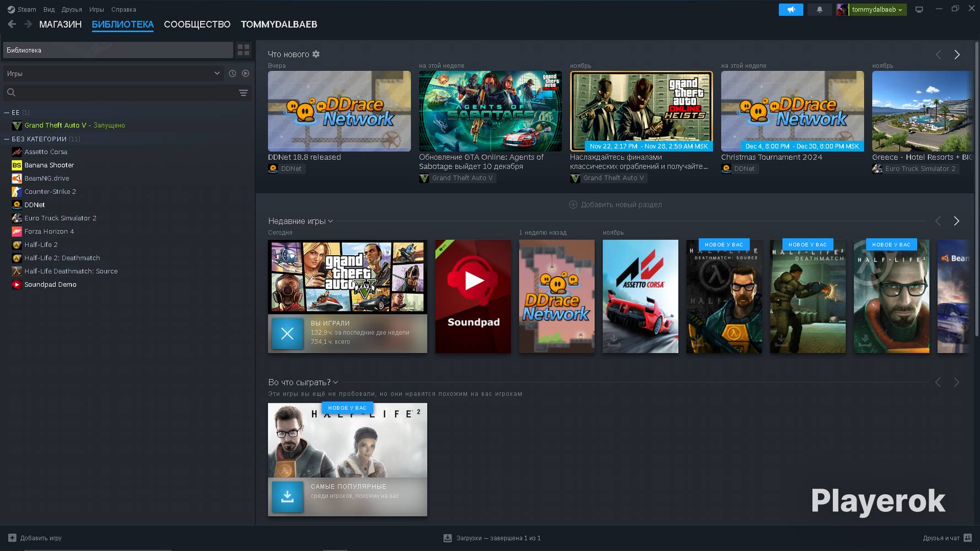Click the Загрузки download status icon

[x=448, y=538]
